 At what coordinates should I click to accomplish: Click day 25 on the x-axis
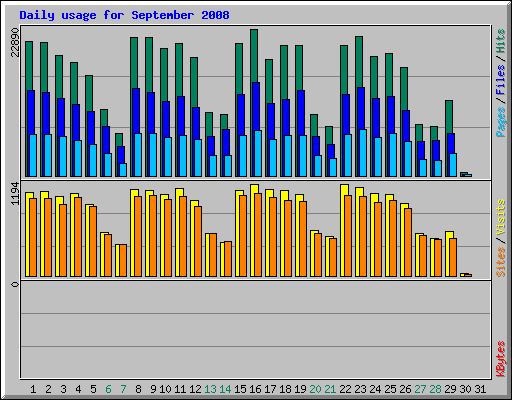coord(390,389)
